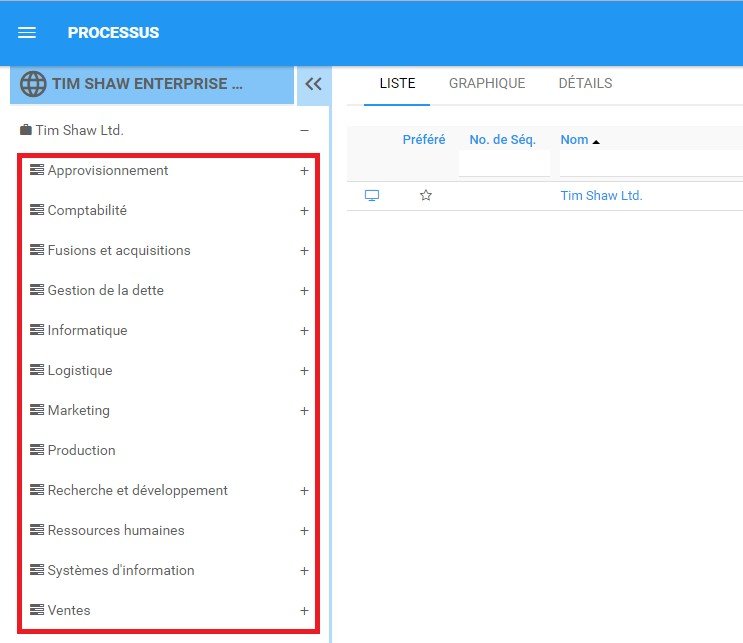Viewport: 743px width, 643px height.
Task: Sort by the No. de Séq. column
Action: (x=502, y=139)
